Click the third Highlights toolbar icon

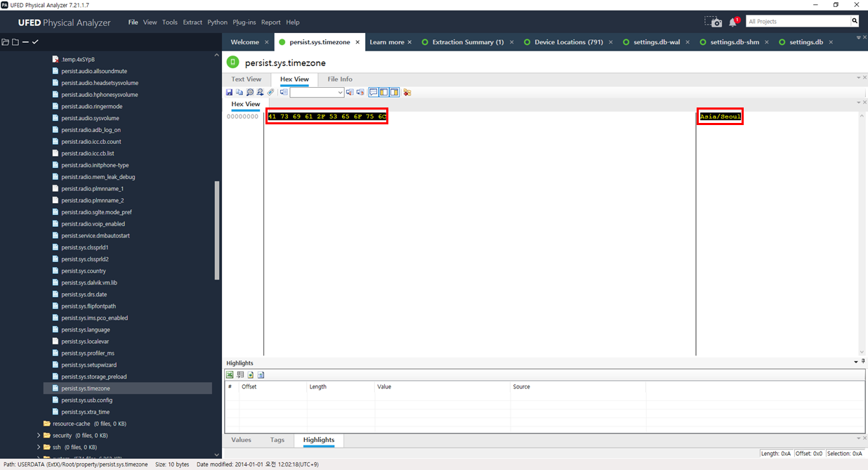(250, 375)
